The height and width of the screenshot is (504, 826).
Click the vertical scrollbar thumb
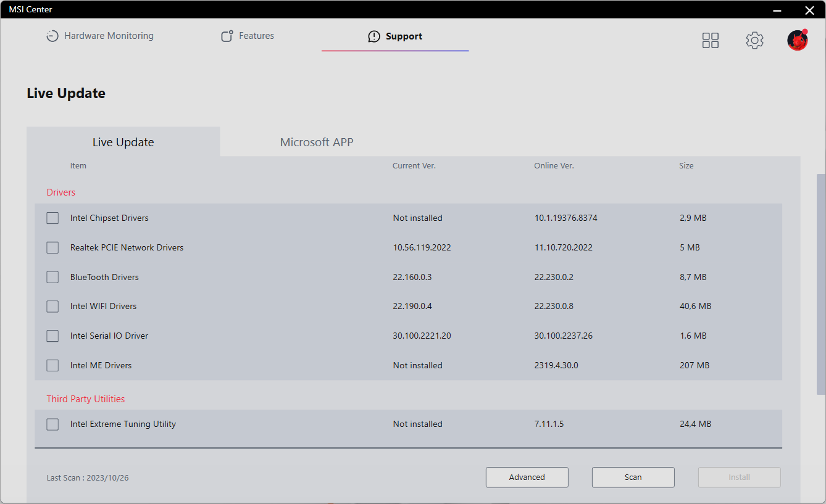pyautogui.click(x=821, y=284)
